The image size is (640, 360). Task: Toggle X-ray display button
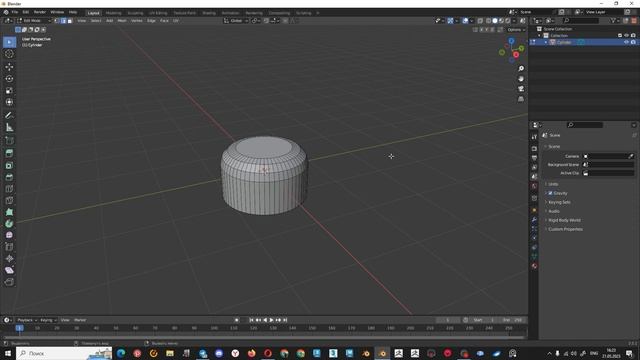(x=480, y=20)
